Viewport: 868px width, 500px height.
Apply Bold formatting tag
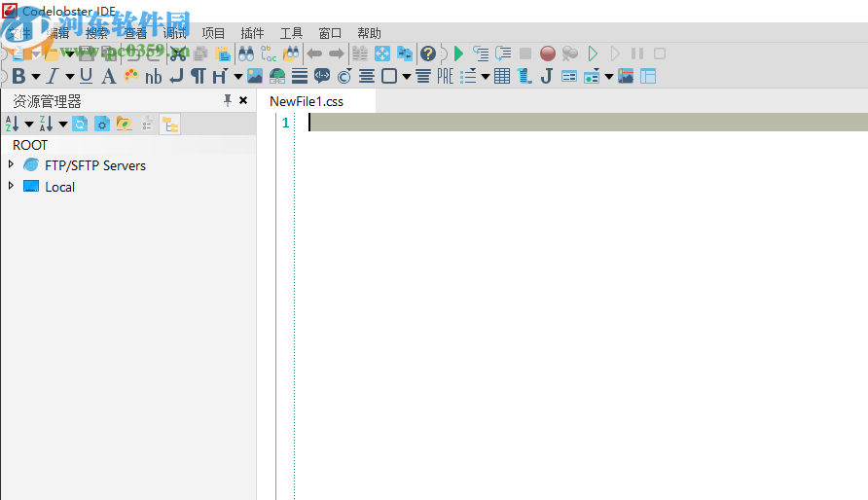coord(18,76)
